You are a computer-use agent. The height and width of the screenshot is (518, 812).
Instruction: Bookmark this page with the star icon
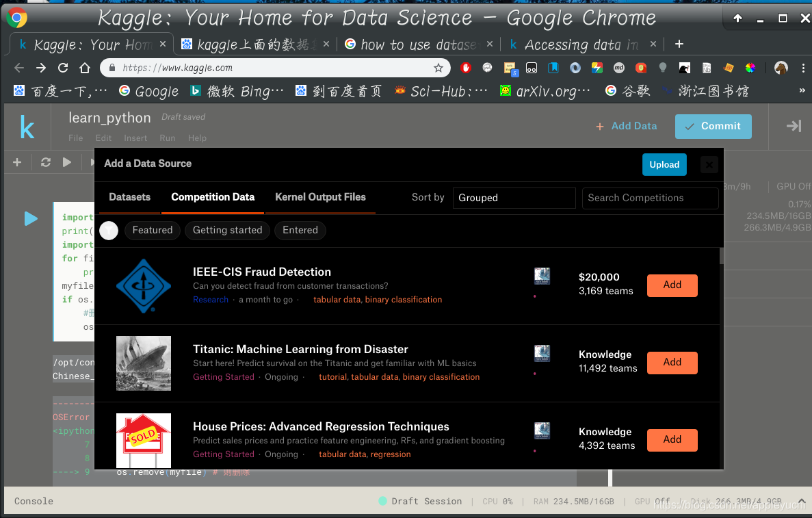click(x=438, y=68)
